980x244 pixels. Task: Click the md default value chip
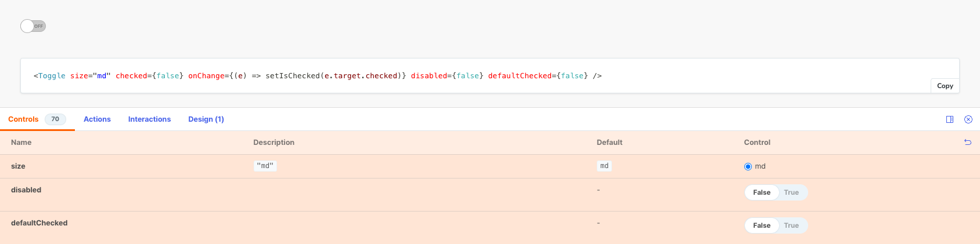pos(604,166)
